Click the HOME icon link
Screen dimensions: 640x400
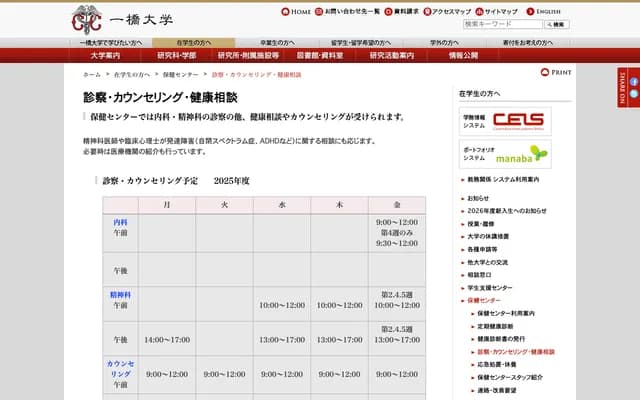click(296, 11)
